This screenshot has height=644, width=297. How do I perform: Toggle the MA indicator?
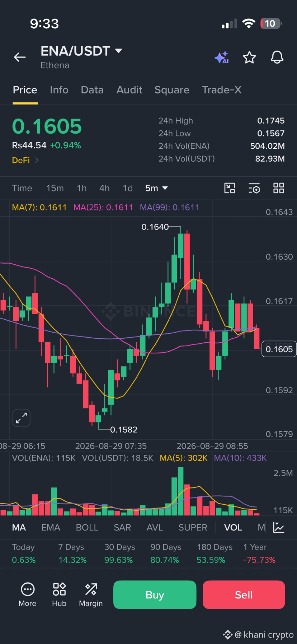19,527
